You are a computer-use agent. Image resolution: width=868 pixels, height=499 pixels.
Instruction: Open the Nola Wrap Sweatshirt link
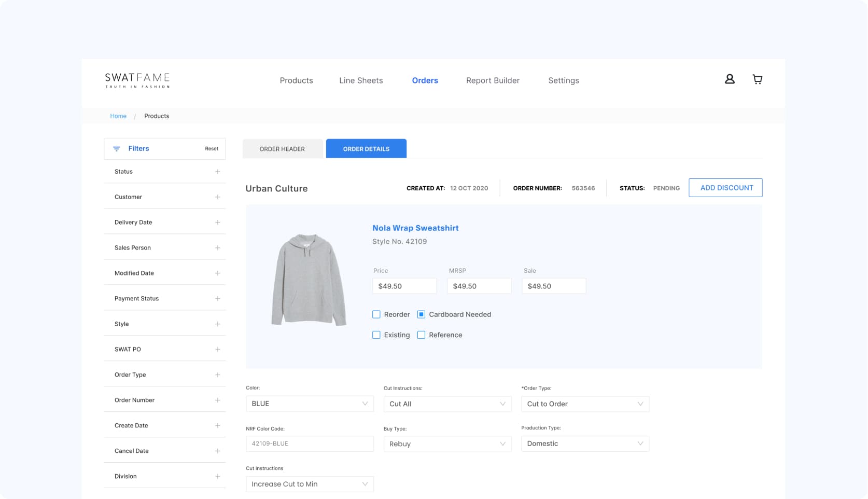415,228
